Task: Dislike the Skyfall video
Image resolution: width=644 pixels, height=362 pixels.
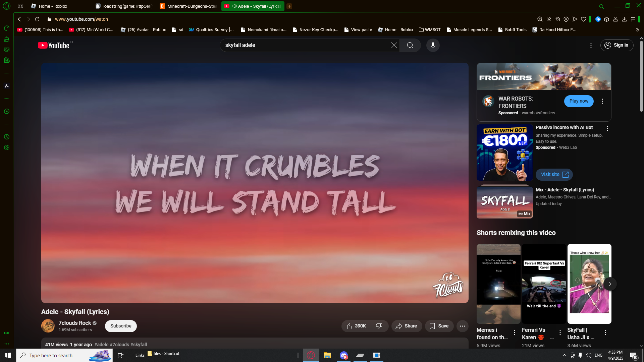Action: click(x=379, y=326)
